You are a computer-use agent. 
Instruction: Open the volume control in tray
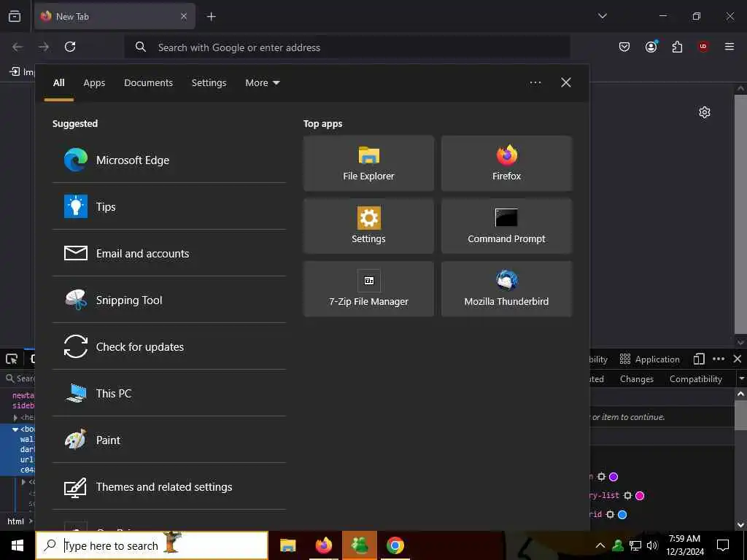click(652, 545)
